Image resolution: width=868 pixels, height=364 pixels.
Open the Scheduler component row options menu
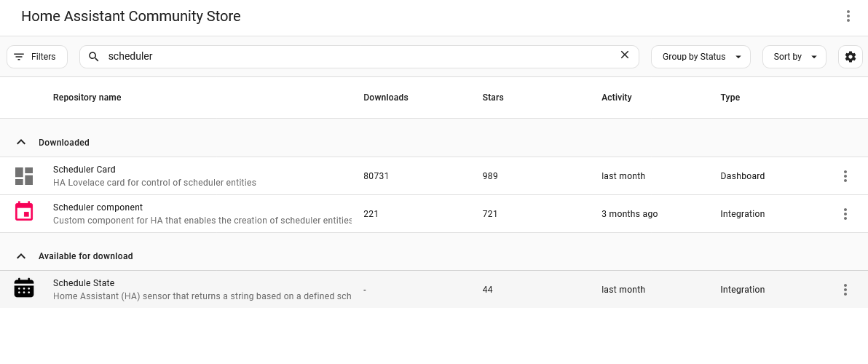tap(845, 214)
